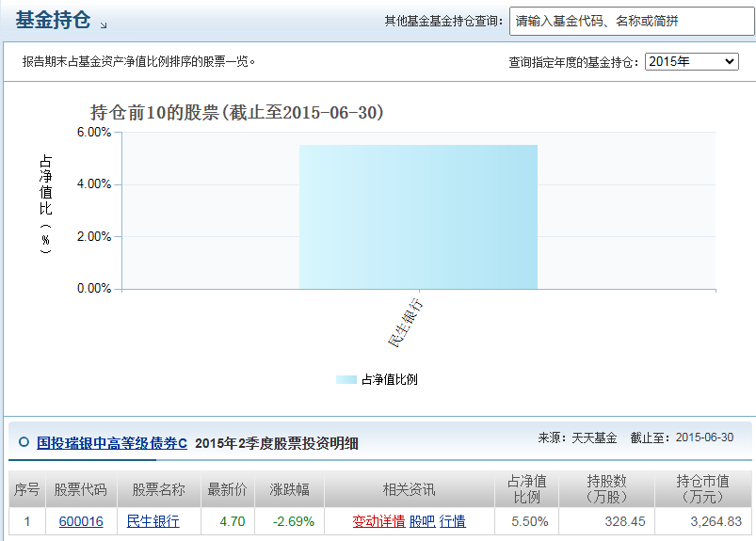Click the net value ratio 5.50%

(x=529, y=521)
